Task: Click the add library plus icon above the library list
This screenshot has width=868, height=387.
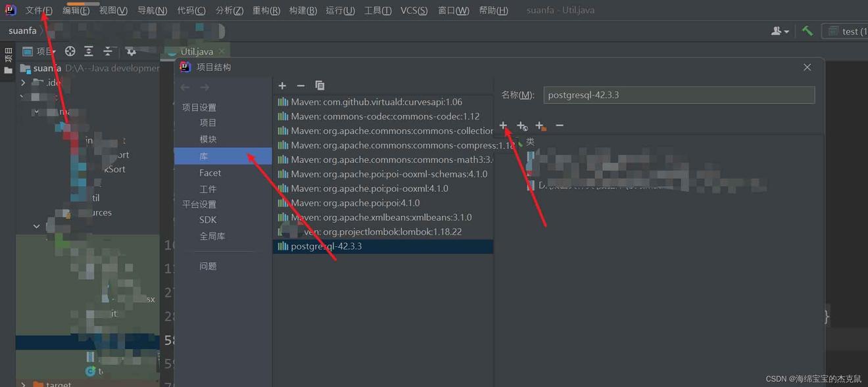Action: [x=282, y=85]
